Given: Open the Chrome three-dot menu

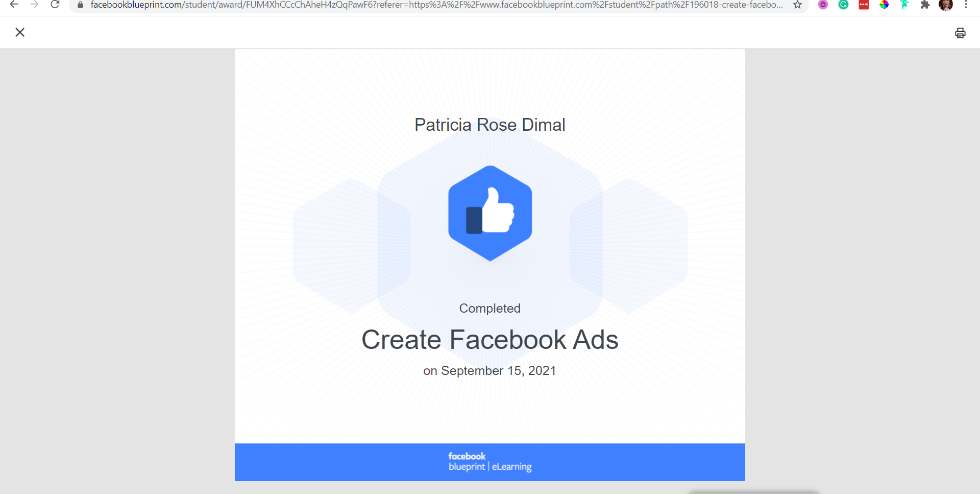Looking at the screenshot, I should click(966, 5).
